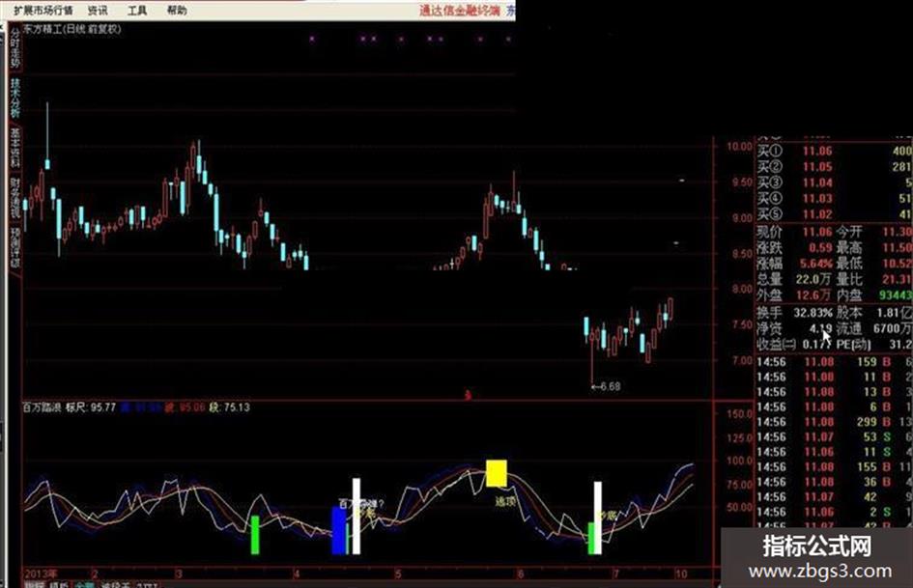Select the tick row with volume 155
Screen dimensions: 913x588
[x=834, y=467]
